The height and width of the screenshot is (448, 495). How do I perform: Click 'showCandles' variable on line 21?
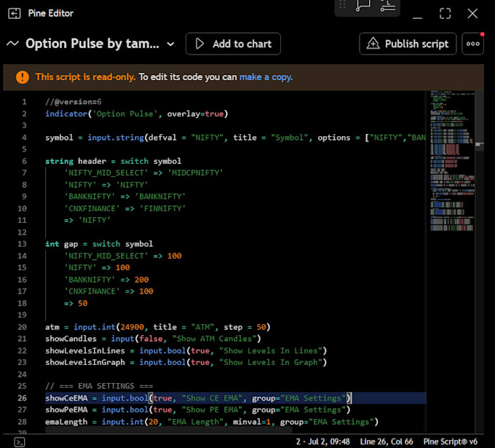[x=71, y=339]
